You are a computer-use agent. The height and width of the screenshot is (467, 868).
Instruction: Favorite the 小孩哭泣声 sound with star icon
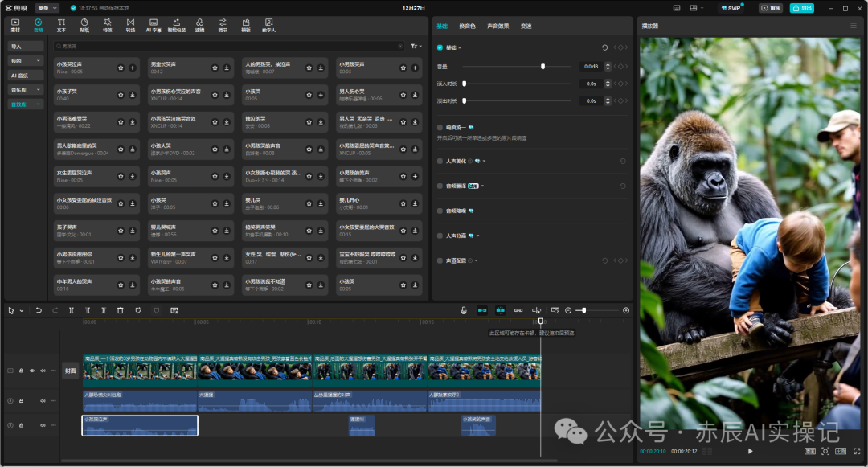[121, 68]
